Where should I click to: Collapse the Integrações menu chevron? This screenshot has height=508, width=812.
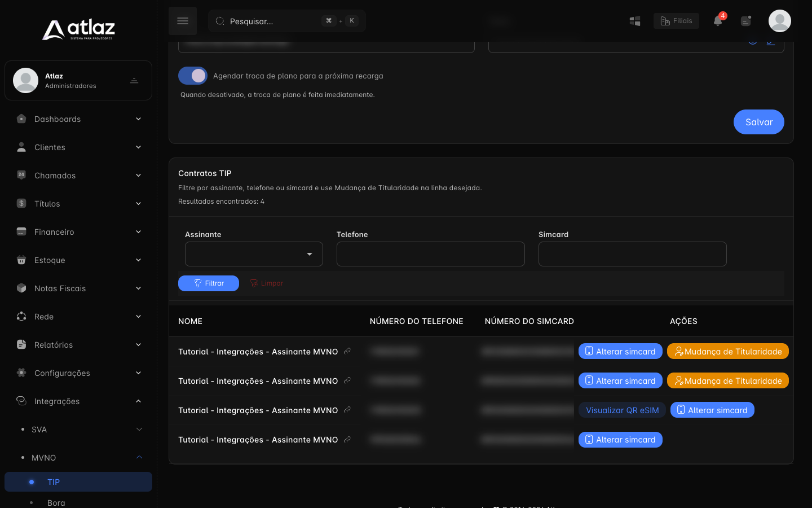(x=138, y=401)
